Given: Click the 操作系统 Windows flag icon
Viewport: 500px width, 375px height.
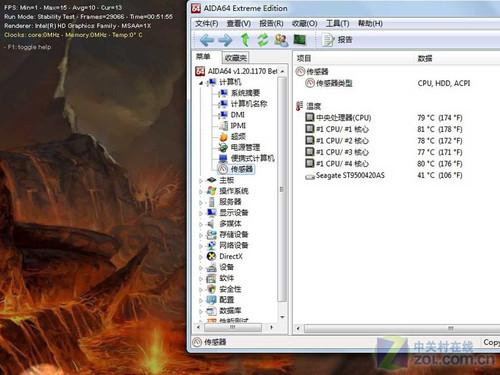Looking at the screenshot, I should [212, 191].
